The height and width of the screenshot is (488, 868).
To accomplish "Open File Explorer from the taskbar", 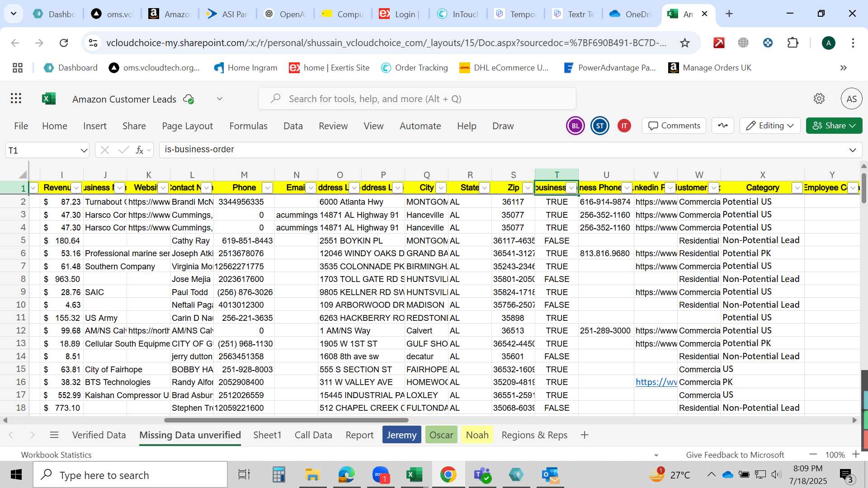I will pos(312,475).
